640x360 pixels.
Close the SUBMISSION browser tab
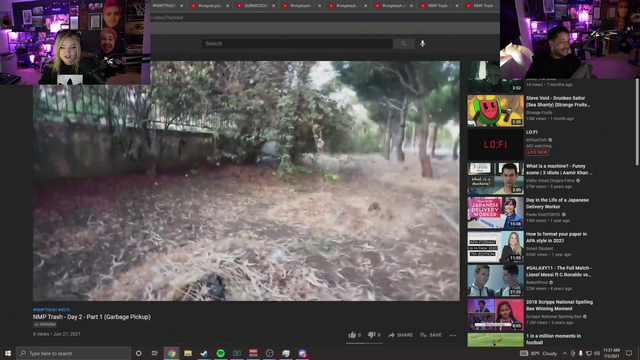[x=273, y=6]
